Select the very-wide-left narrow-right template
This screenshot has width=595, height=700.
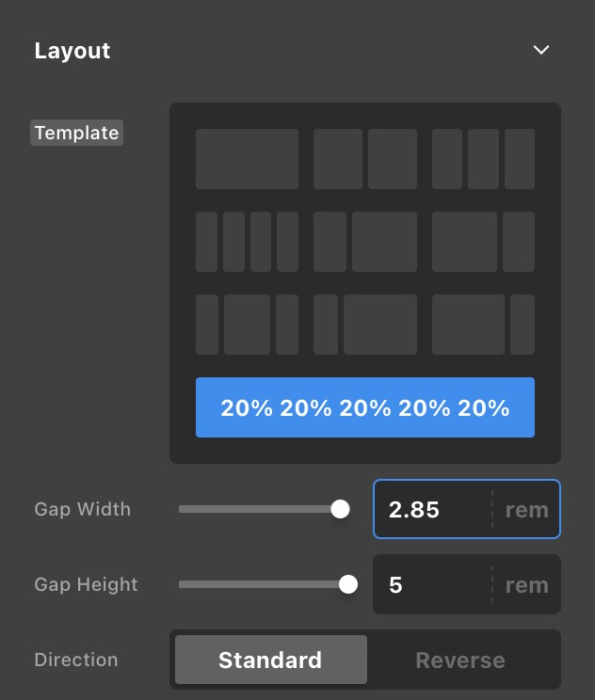483,325
